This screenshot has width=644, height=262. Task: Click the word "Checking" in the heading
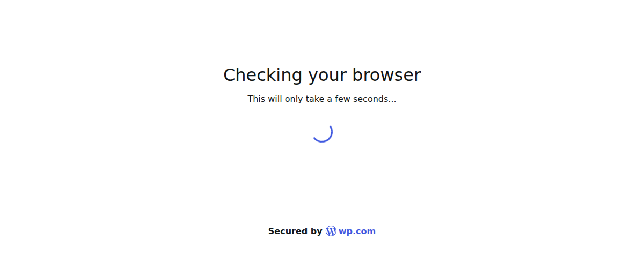coord(263,75)
